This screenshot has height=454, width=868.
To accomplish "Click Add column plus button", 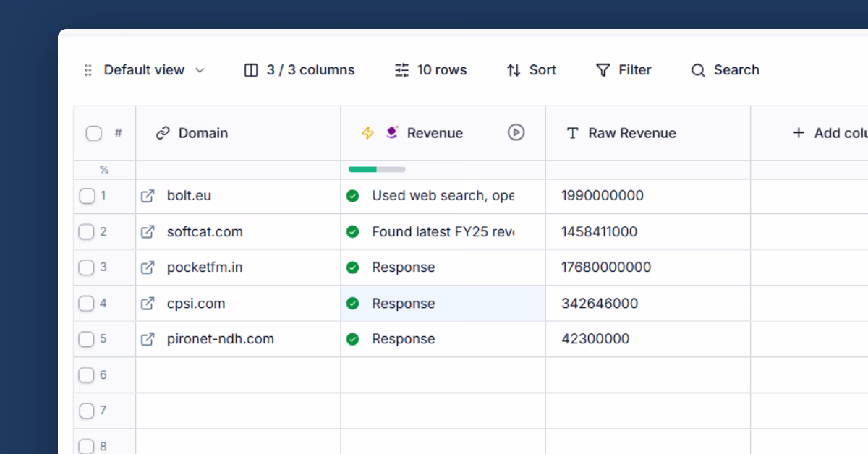I will point(799,133).
